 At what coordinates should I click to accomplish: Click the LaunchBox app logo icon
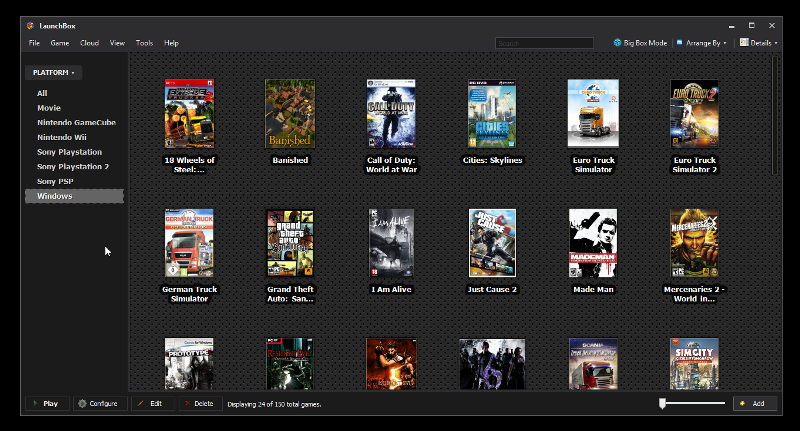[x=30, y=26]
